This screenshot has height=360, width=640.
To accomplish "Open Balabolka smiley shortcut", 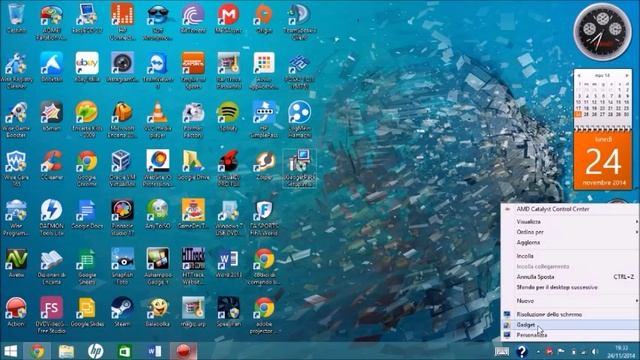I will [x=158, y=312].
